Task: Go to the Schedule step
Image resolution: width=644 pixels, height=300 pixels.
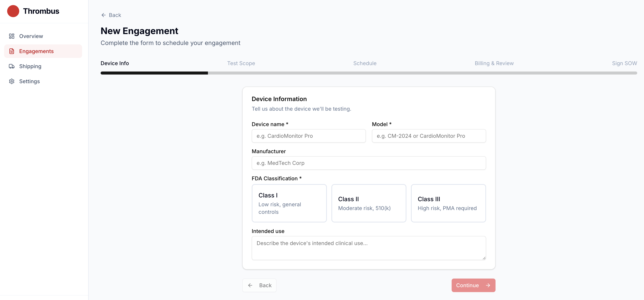Action: click(x=365, y=63)
